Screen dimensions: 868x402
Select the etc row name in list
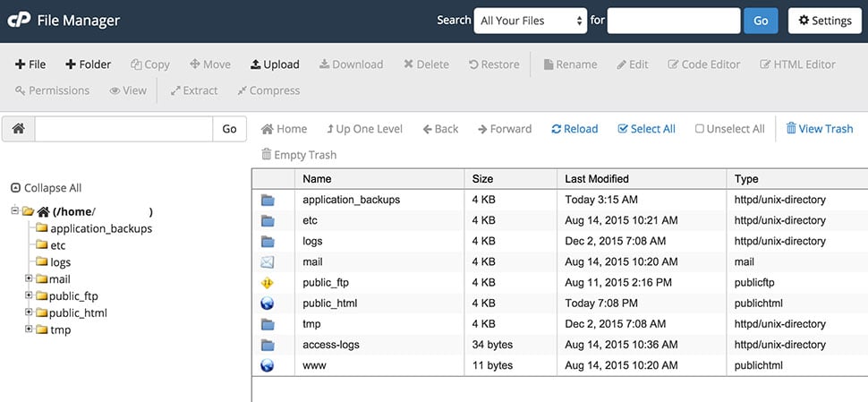point(310,220)
